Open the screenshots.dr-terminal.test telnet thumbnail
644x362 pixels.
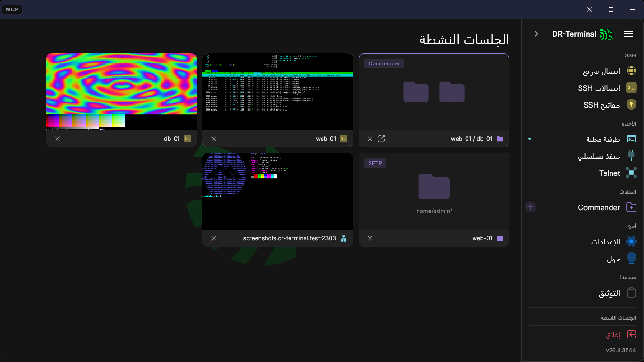(x=278, y=191)
